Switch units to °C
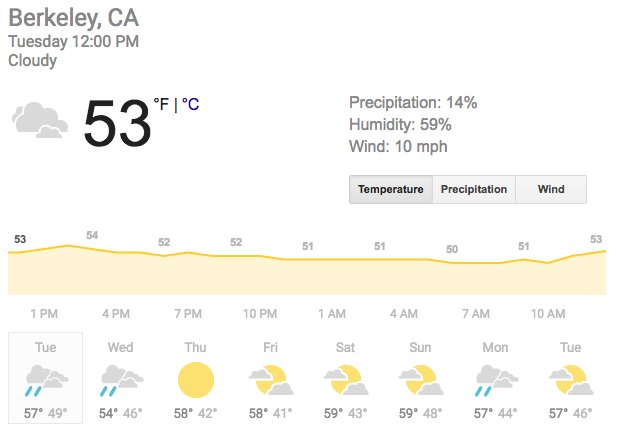 point(190,104)
